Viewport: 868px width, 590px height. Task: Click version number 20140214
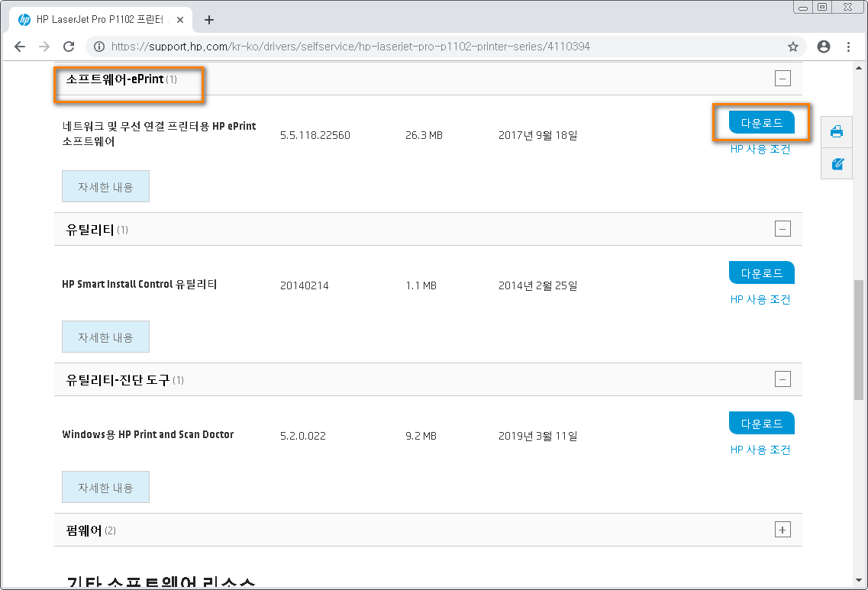coord(304,285)
